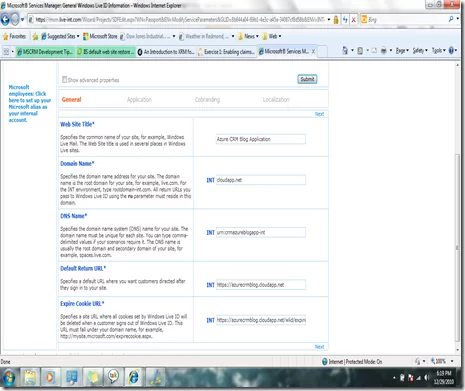The height and width of the screenshot is (391, 465).
Task: Click the Domain Name input field
Action: point(260,180)
